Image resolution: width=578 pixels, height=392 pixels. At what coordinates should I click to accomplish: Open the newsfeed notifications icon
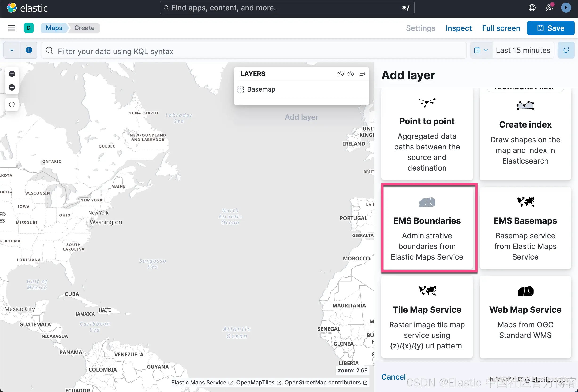tap(549, 8)
